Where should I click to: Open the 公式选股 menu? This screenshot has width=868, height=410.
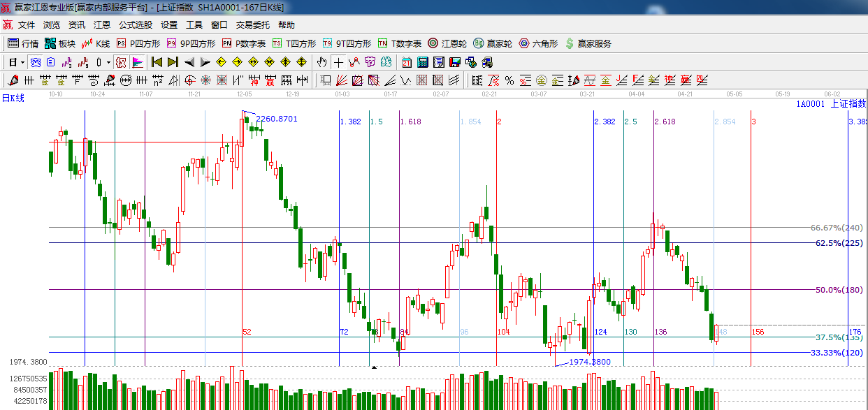135,24
